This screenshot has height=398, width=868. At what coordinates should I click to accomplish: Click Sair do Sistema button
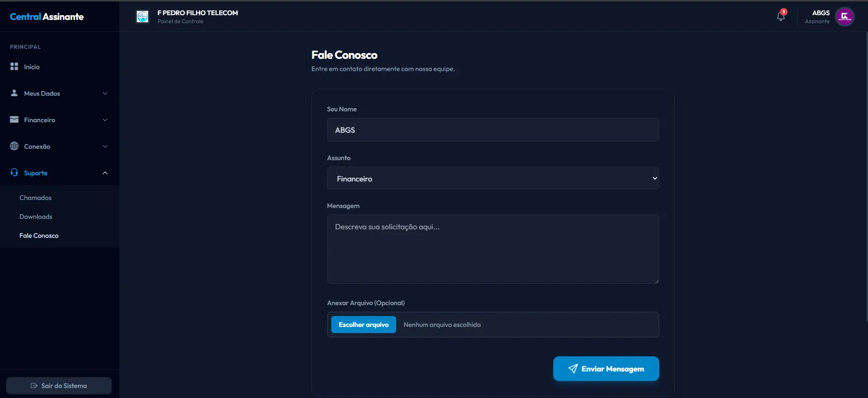59,386
